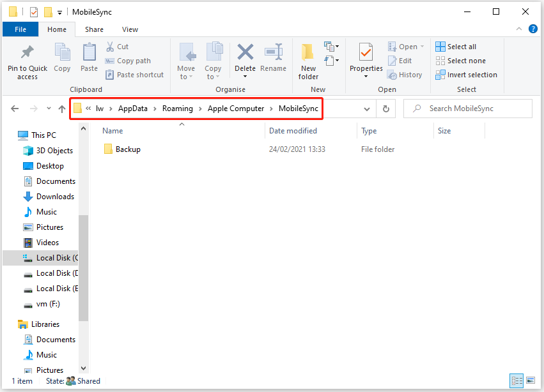Image resolution: width=544 pixels, height=392 pixels.
Task: Open the File tab
Action: [x=20, y=29]
